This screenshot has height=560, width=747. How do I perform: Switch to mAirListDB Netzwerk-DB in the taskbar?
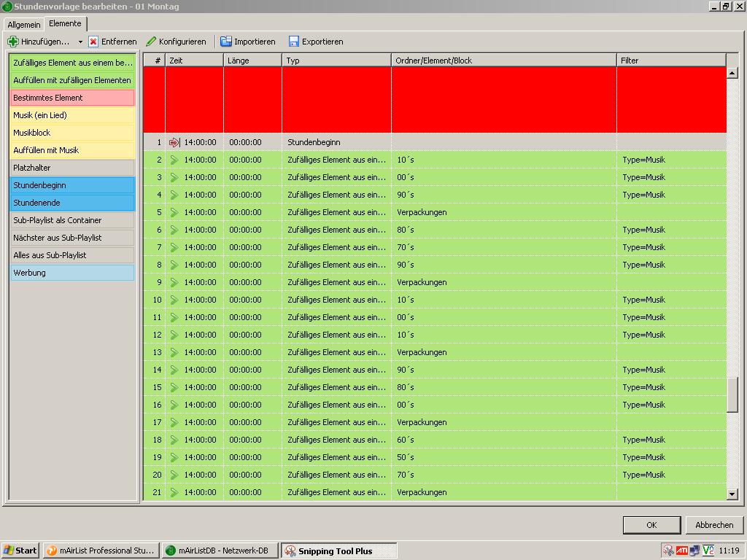click(x=220, y=551)
